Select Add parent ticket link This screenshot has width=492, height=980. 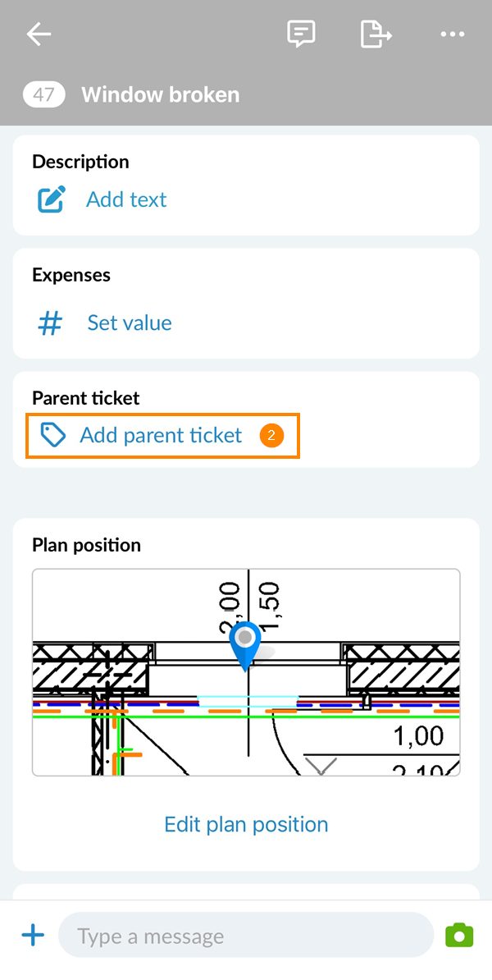pyautogui.click(x=161, y=435)
